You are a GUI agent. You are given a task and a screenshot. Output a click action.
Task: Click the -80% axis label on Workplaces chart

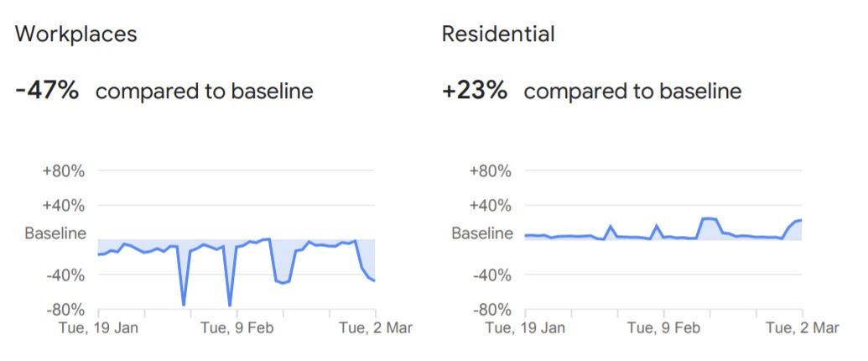pyautogui.click(x=64, y=310)
